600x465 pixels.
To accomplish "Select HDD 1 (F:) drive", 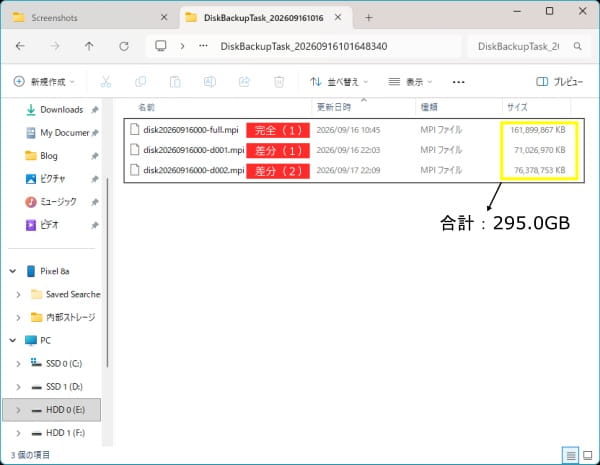I will (x=58, y=433).
